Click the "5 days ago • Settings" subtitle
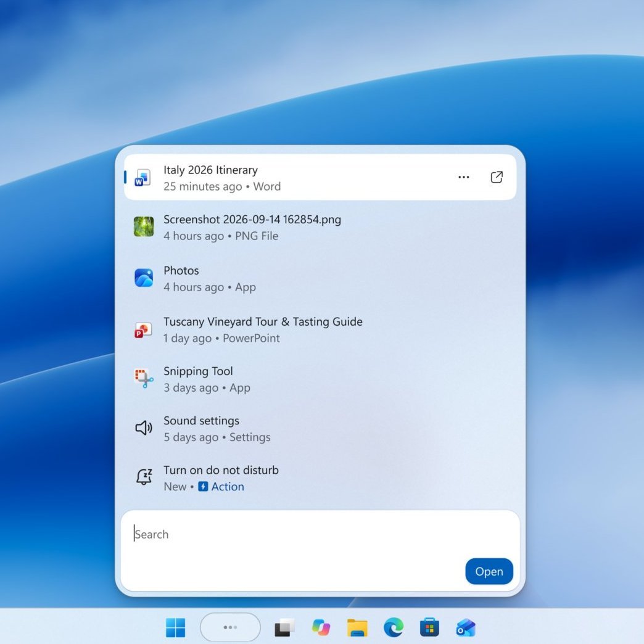The height and width of the screenshot is (644, 644). (x=217, y=437)
